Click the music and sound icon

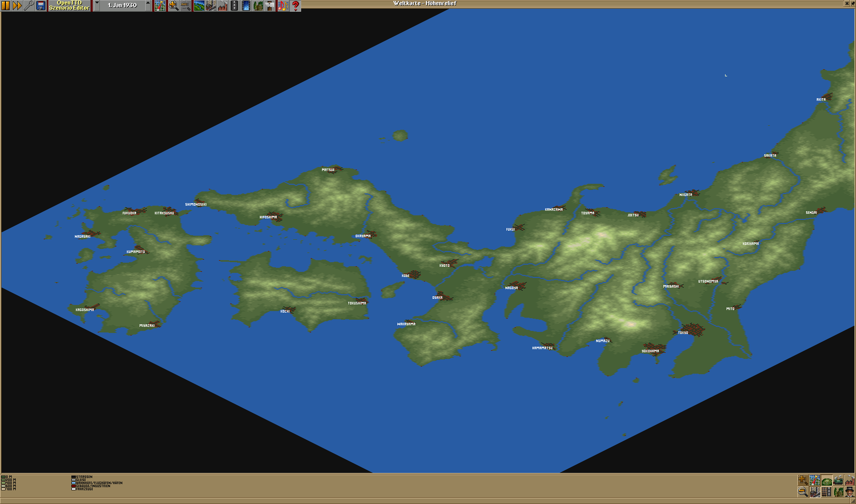point(283,6)
